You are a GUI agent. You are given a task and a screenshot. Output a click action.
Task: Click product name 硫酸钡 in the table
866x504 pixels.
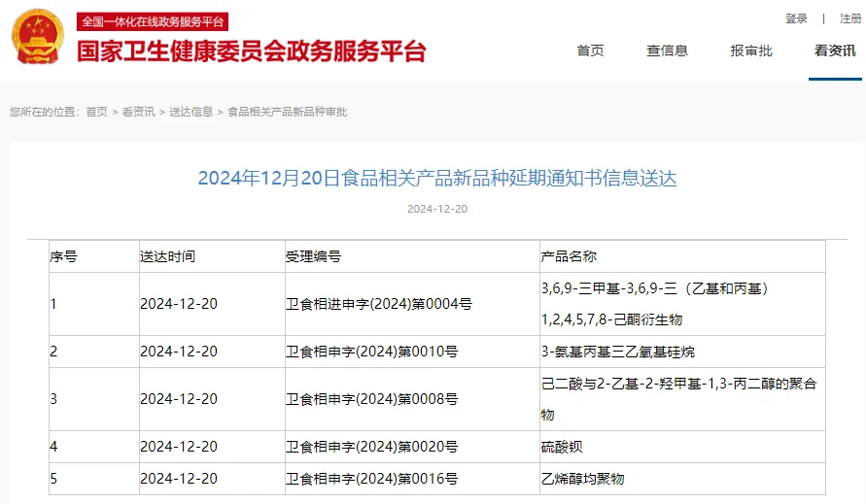click(562, 447)
